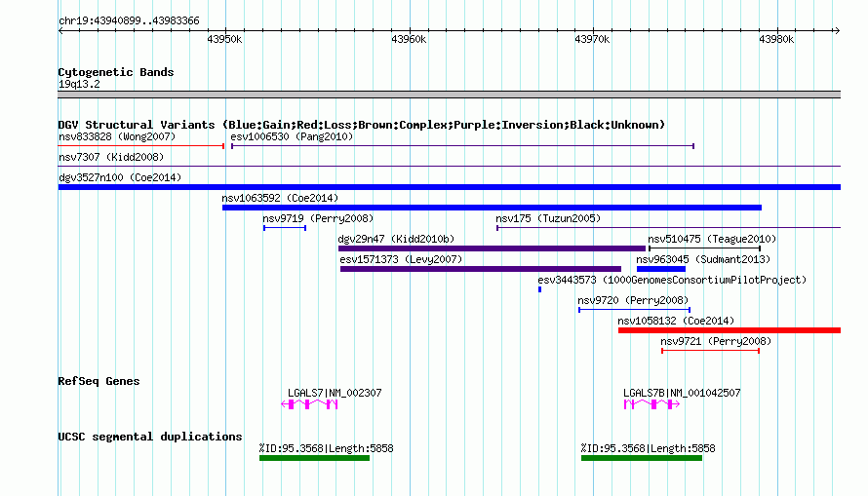Click the magenta LGALS7 gene model glyph
The image size is (868, 496).
pos(309,404)
